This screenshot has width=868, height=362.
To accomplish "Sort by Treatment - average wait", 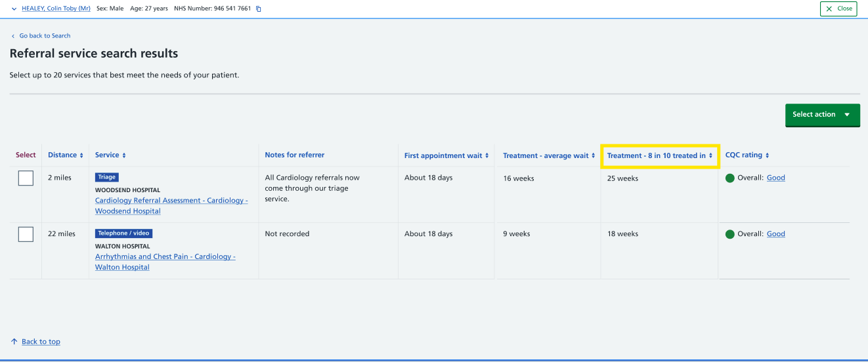I will [549, 156].
